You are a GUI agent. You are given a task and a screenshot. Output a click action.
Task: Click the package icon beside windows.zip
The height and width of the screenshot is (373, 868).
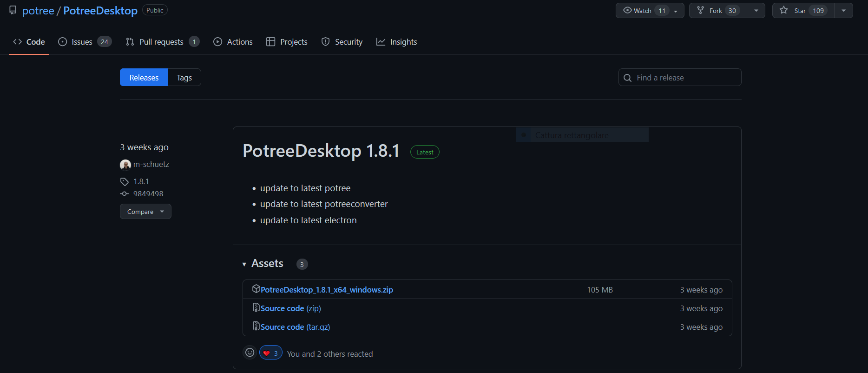[256, 289]
